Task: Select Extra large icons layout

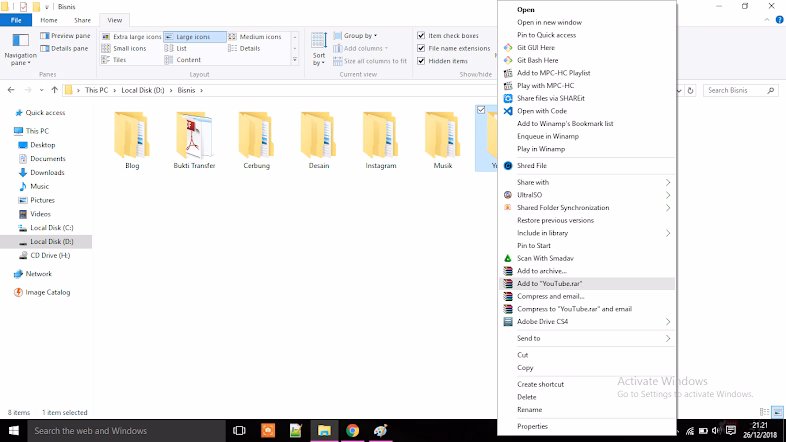Action: [131, 37]
